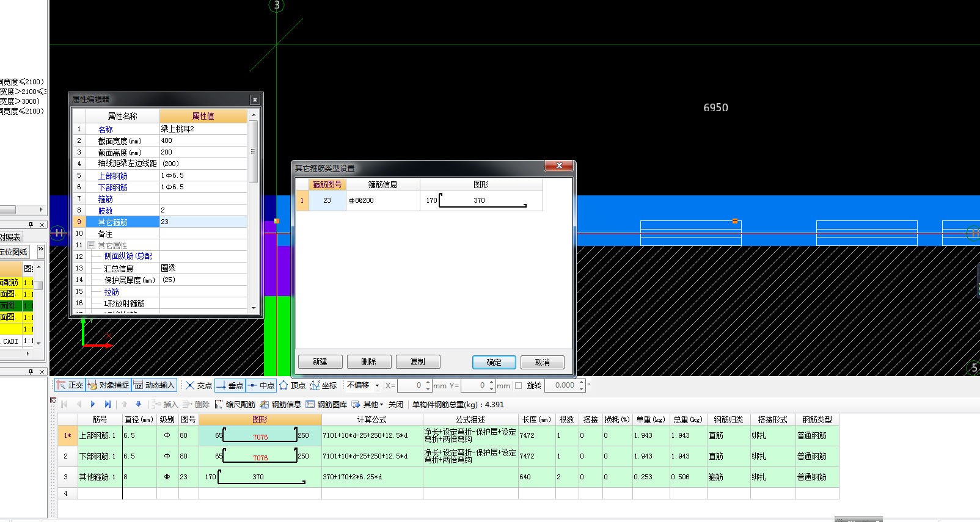Click 6950 dimension label on canvas
The height and width of the screenshot is (522, 980).
click(715, 107)
